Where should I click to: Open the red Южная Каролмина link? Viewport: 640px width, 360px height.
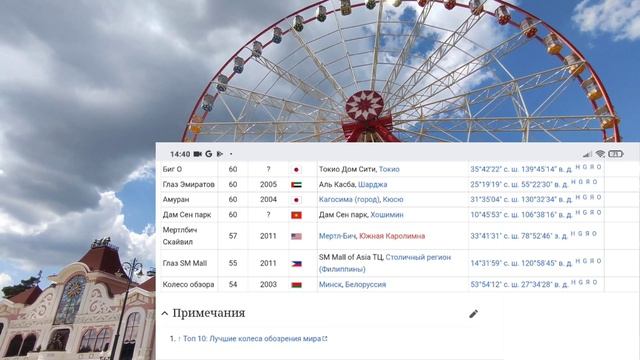pos(392,236)
